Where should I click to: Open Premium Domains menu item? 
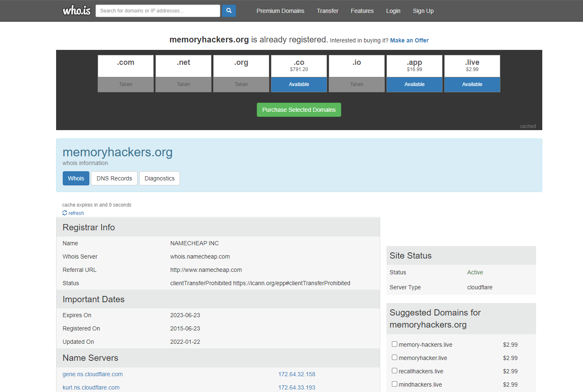click(x=280, y=11)
